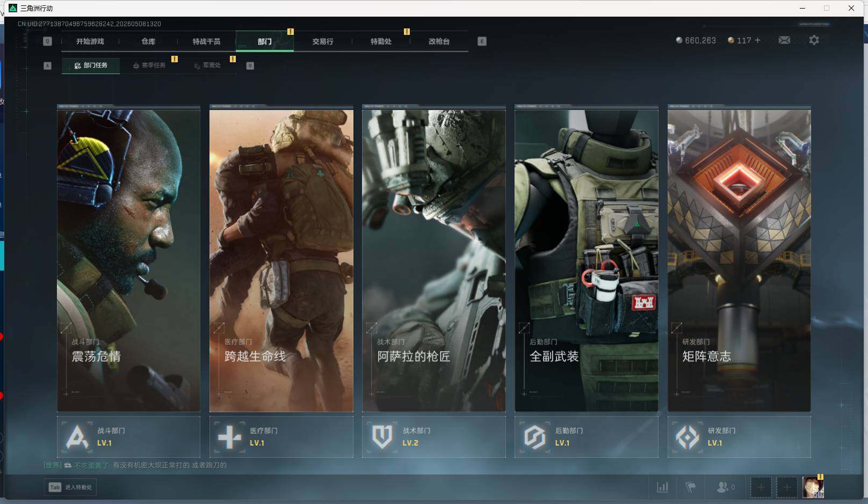This screenshot has width=868, height=504.
Task: Click the 医疗部门 LV.1 button
Action: point(281,437)
